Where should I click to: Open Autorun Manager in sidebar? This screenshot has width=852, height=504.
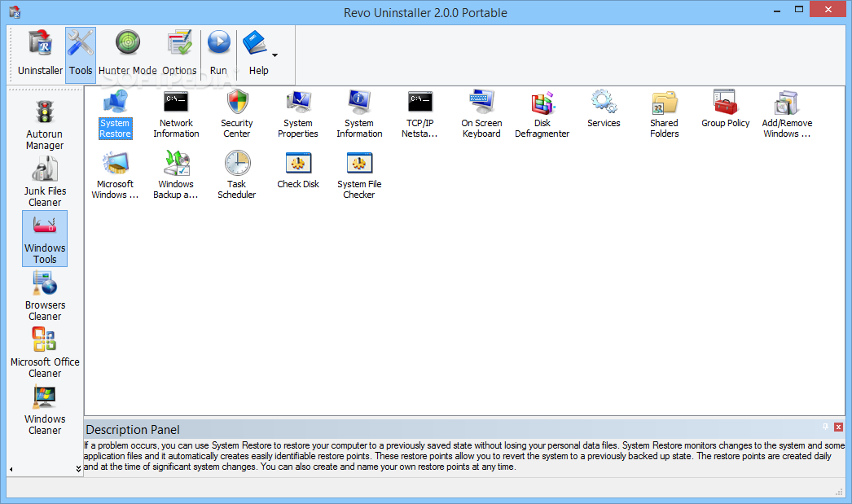coord(45,125)
